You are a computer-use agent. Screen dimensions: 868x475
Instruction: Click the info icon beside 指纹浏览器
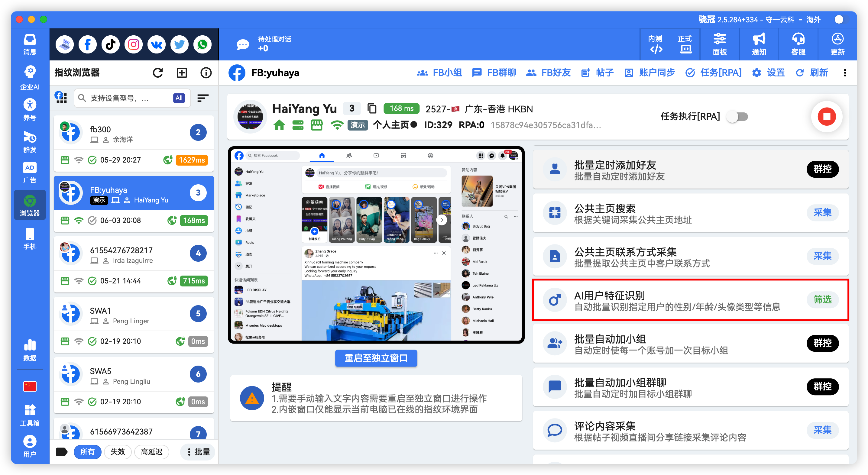[206, 73]
